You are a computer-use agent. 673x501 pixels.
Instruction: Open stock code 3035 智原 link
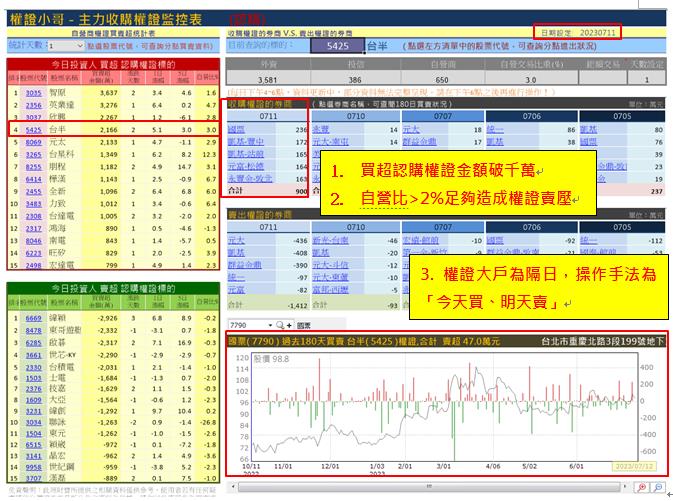point(33,93)
